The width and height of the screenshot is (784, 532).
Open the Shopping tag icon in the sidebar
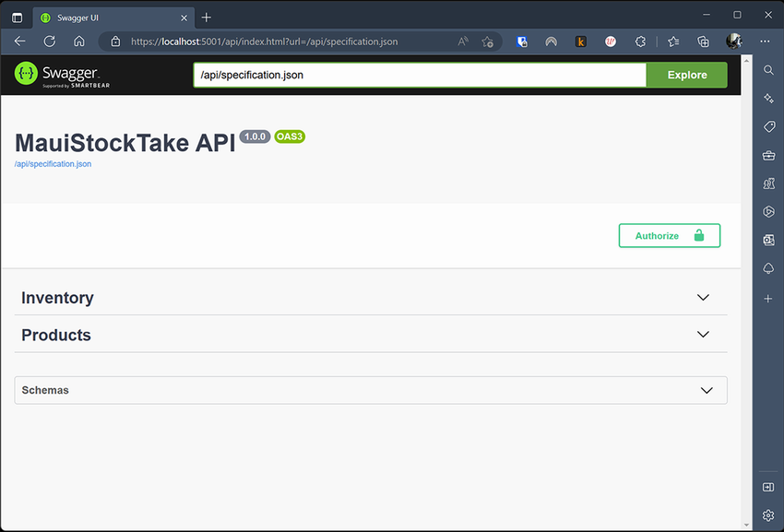768,126
